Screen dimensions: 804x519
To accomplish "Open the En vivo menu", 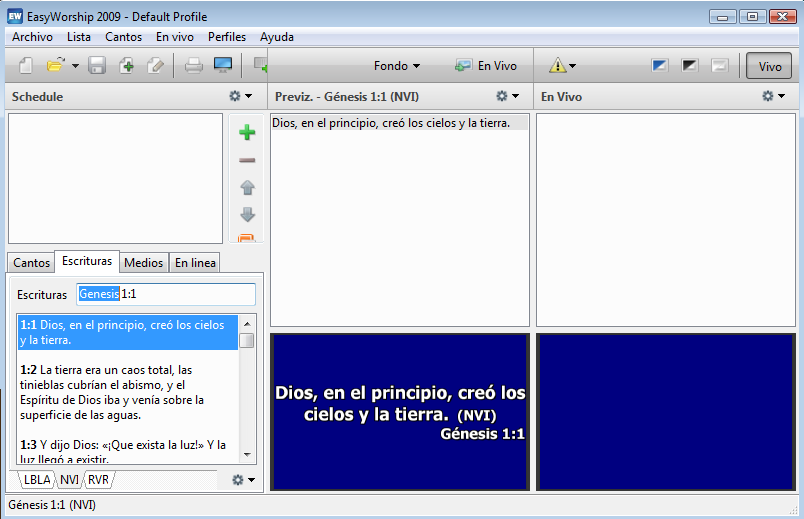I will 175,37.
